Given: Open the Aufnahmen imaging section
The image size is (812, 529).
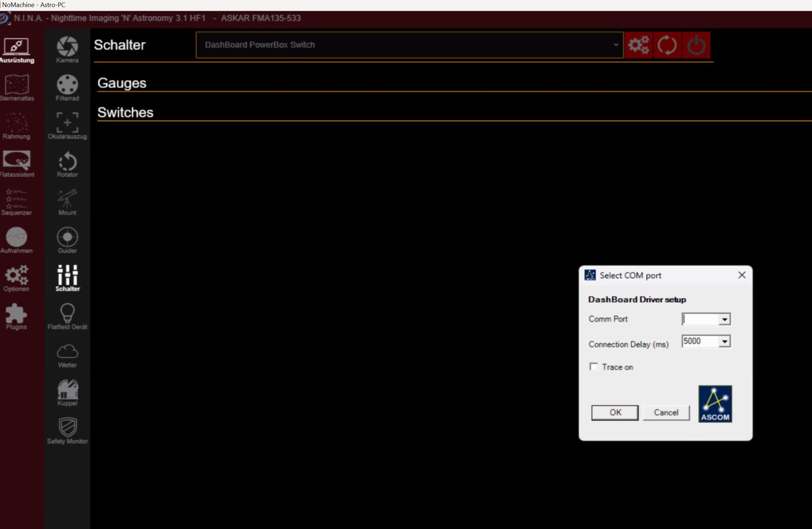Looking at the screenshot, I should [16, 240].
